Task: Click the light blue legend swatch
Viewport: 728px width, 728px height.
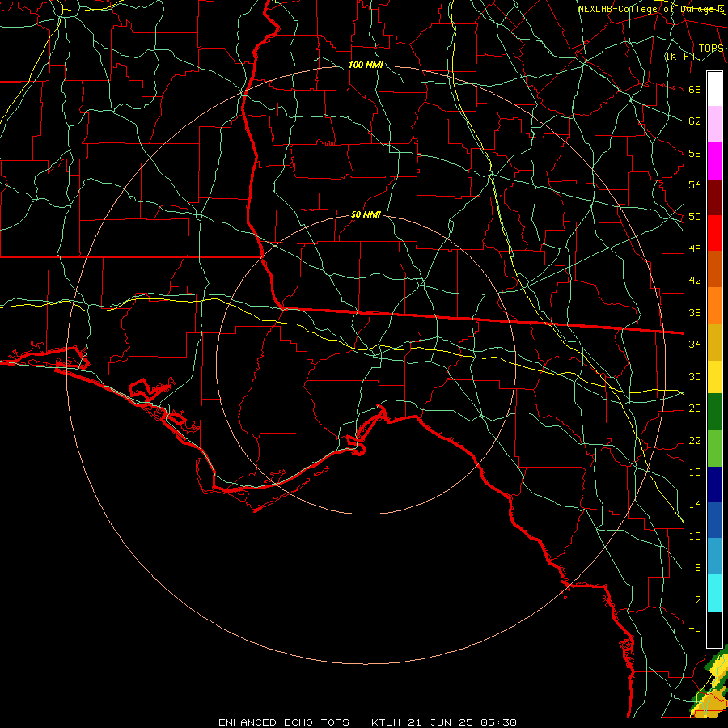Action: tap(714, 557)
